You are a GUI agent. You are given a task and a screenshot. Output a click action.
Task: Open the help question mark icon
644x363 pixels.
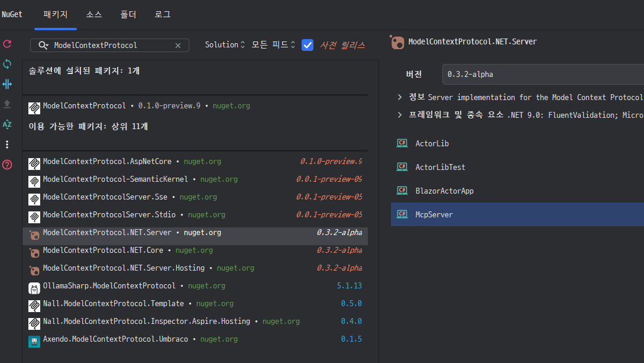pyautogui.click(x=7, y=165)
